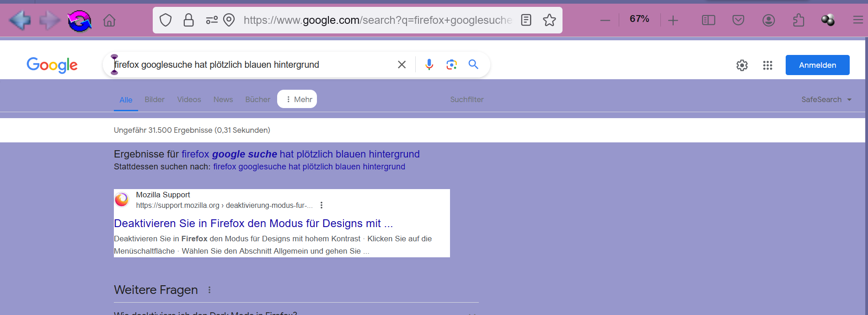Bookmark this page with the star icon

[549, 20]
